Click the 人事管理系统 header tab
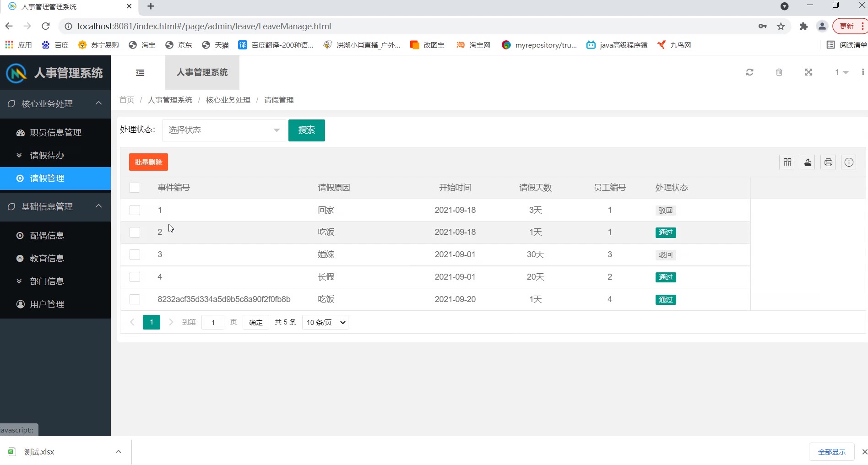Viewport: 868px width, 465px height. point(202,72)
